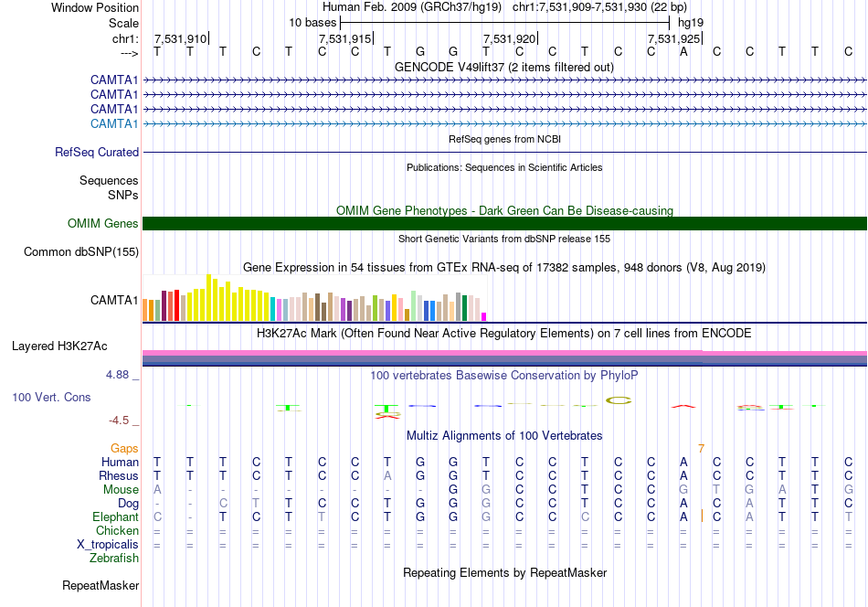Click the 100 Vert. Cons track label
868x607 pixels.
[x=51, y=397]
